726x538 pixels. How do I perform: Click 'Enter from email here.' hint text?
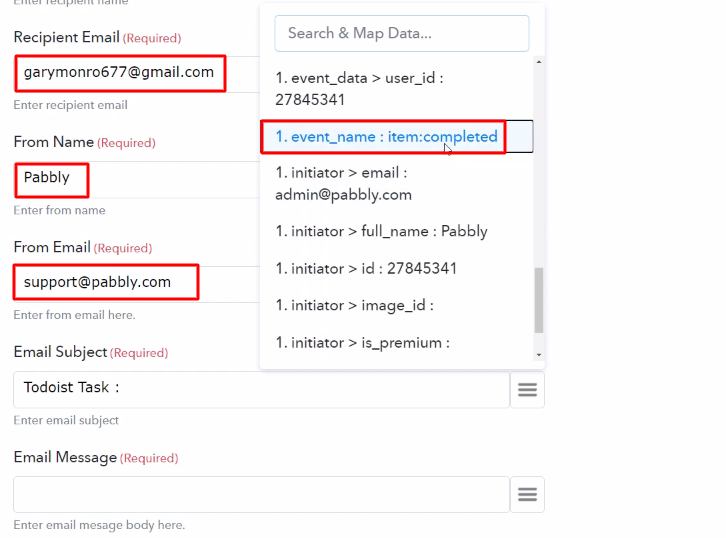point(75,315)
